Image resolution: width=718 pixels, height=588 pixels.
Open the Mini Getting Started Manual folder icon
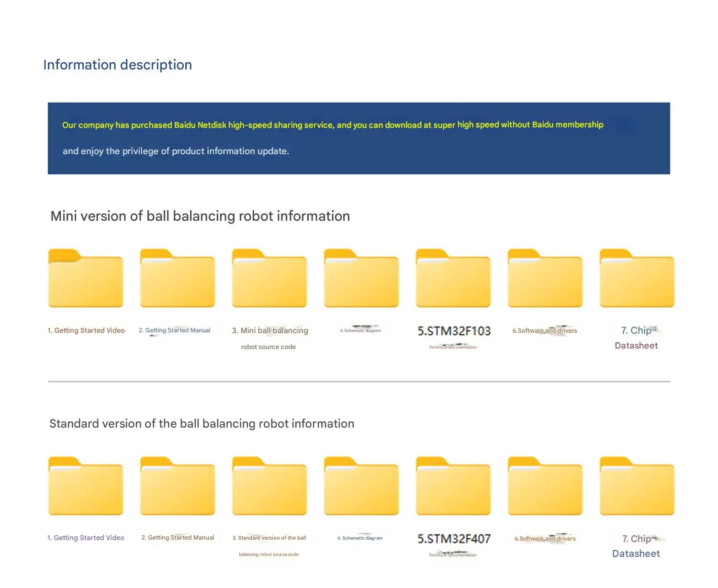[x=178, y=278]
